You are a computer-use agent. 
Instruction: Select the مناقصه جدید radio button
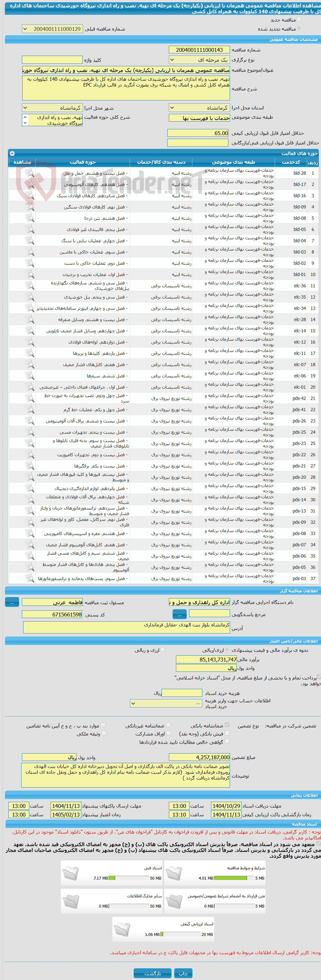click(299, 19)
